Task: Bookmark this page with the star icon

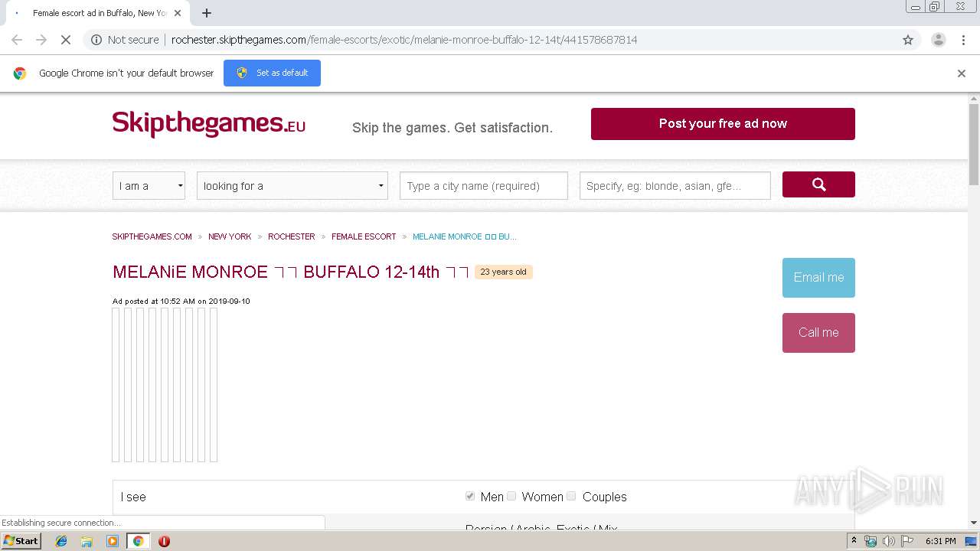Action: 908,40
